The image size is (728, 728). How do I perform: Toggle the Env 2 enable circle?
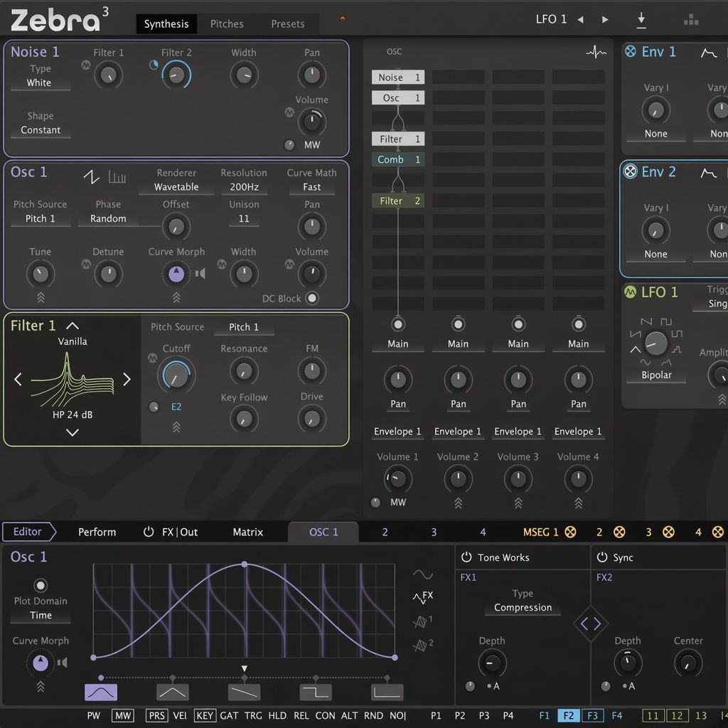631,171
